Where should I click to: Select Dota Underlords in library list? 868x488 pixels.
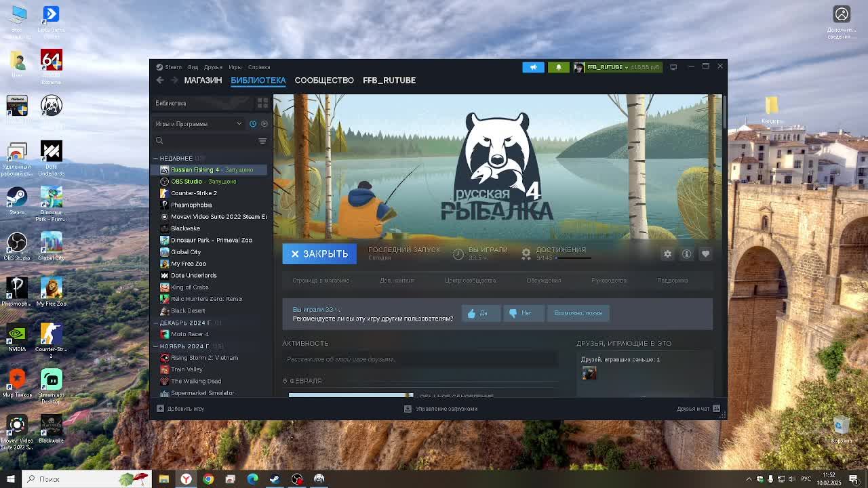coord(210,275)
